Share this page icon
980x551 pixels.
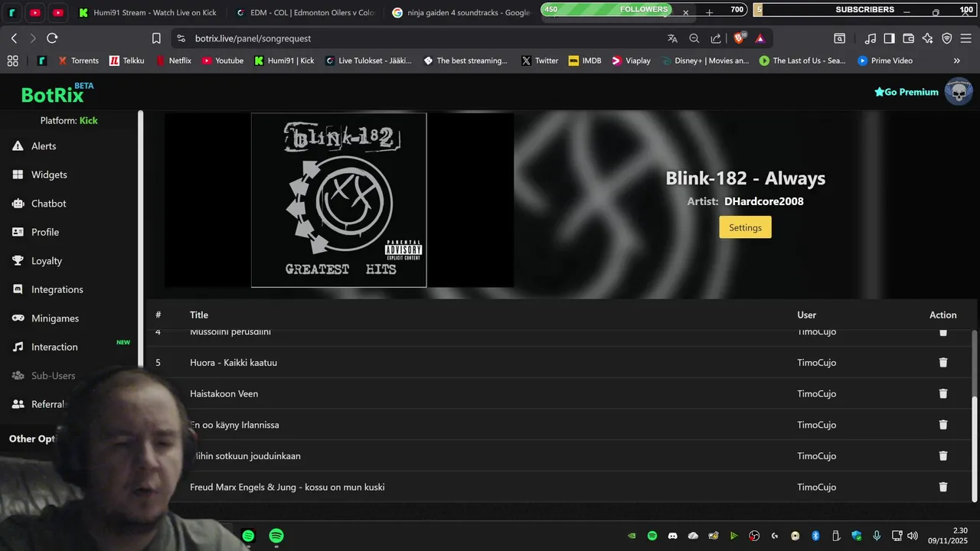pos(716,38)
